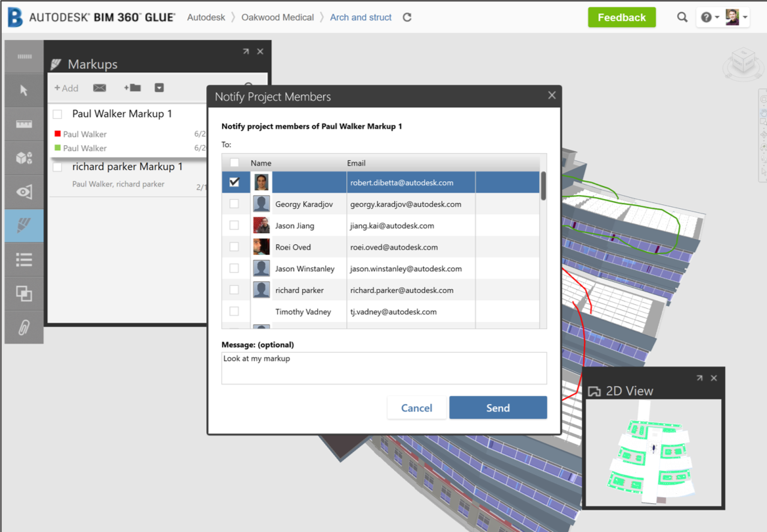Tick the richard parker Markup 1 checkbox
Image resolution: width=767 pixels, height=532 pixels.
click(58, 167)
